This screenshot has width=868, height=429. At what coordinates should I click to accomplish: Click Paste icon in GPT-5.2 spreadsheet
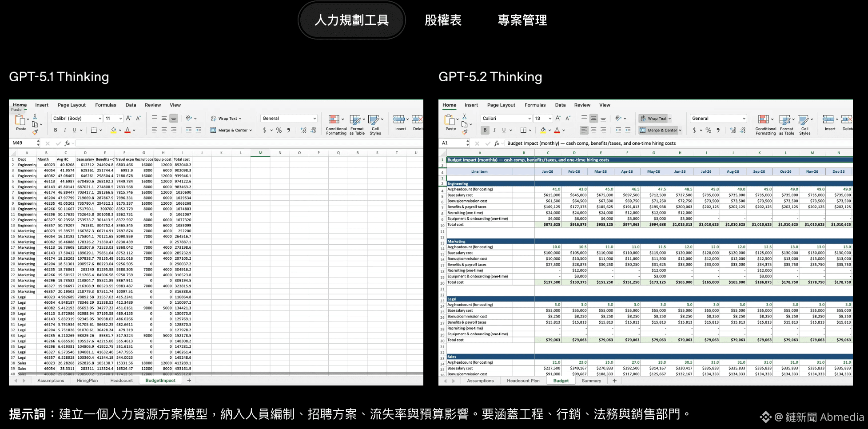(450, 120)
